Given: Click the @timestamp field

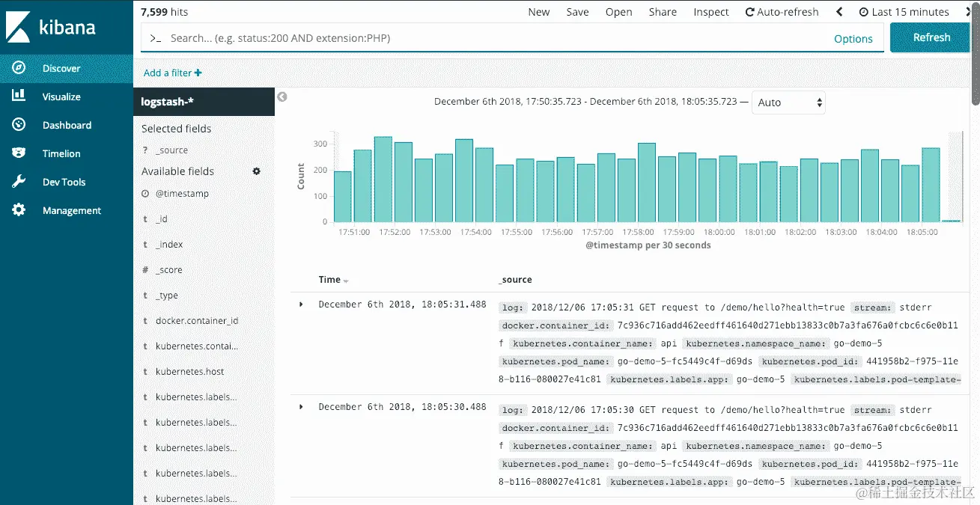Looking at the screenshot, I should [x=182, y=194].
